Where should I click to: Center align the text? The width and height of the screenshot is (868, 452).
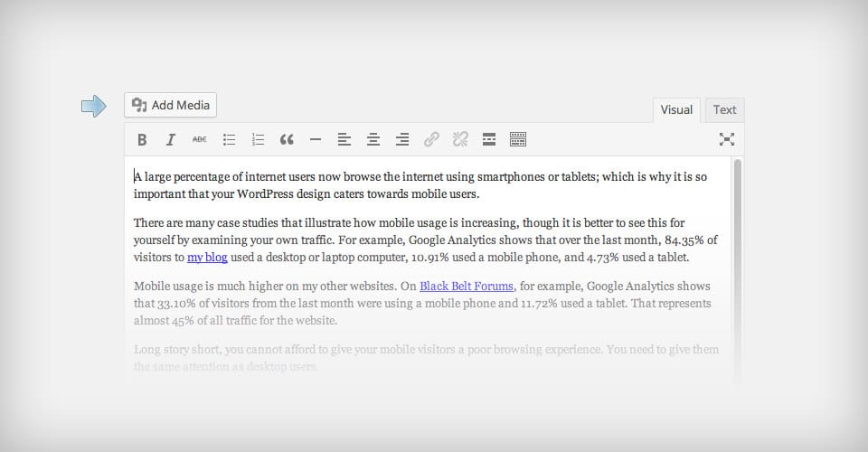tap(373, 139)
